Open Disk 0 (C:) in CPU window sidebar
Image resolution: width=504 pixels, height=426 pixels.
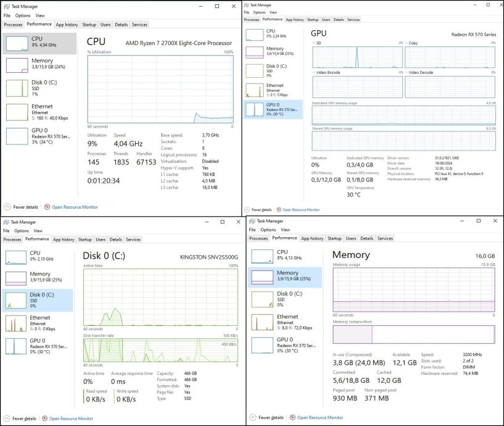click(39, 88)
